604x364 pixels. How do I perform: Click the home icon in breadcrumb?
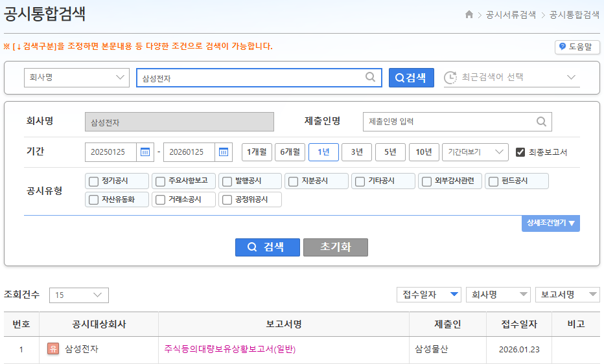coord(469,15)
